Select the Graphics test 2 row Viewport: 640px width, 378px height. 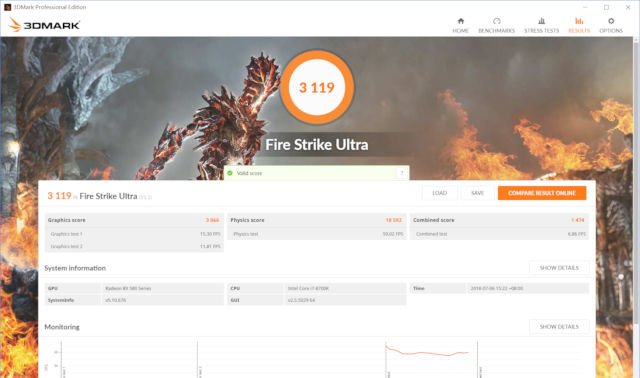pyautogui.click(x=134, y=246)
